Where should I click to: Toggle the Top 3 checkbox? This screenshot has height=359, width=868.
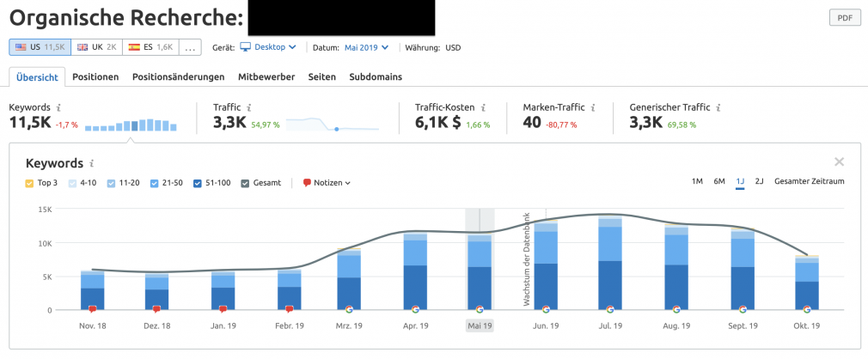pos(29,183)
